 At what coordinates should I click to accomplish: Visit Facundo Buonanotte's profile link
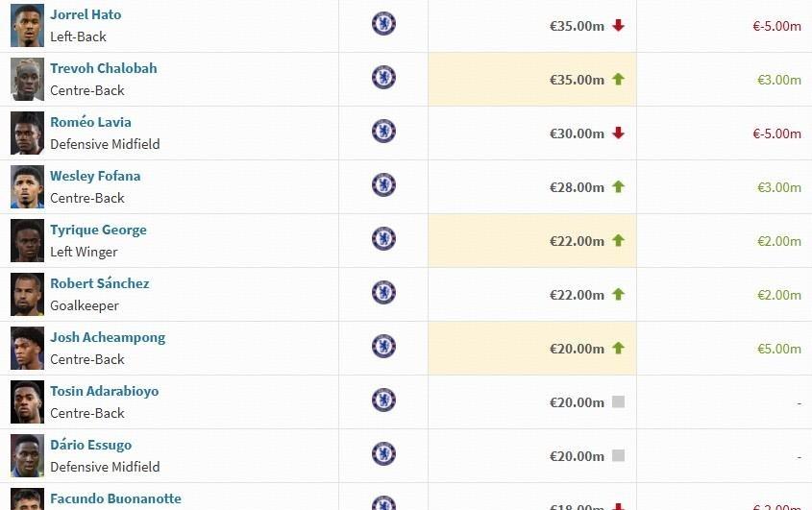tap(115, 498)
